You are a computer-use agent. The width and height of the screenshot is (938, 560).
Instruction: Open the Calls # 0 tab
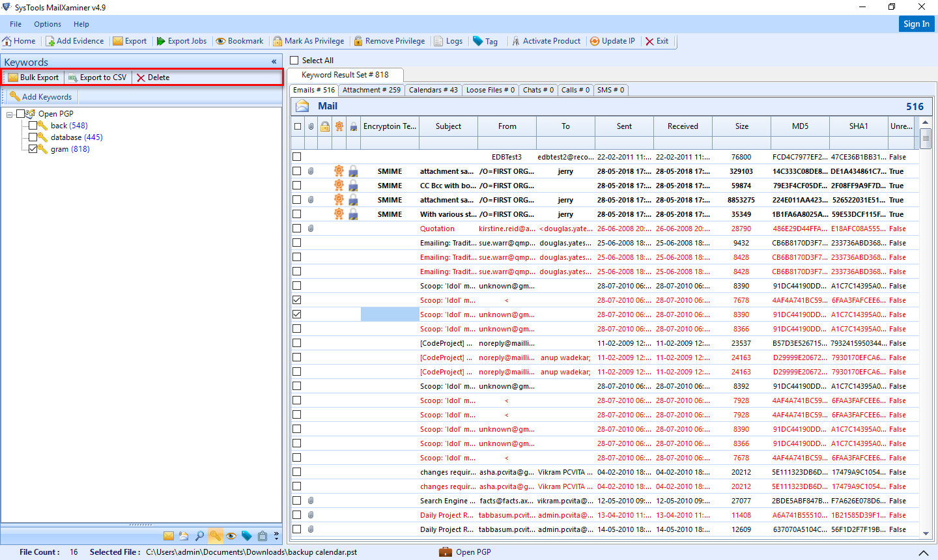[x=575, y=90]
